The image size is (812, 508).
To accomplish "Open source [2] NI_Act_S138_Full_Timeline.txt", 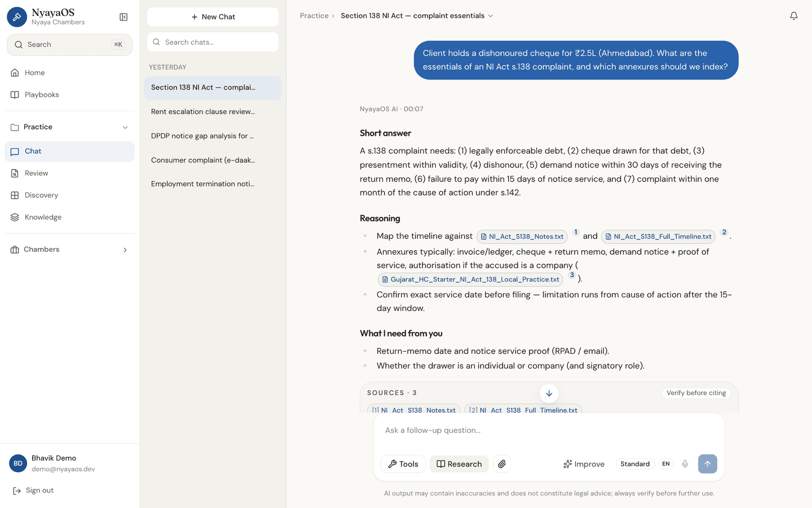I will pos(523,409).
